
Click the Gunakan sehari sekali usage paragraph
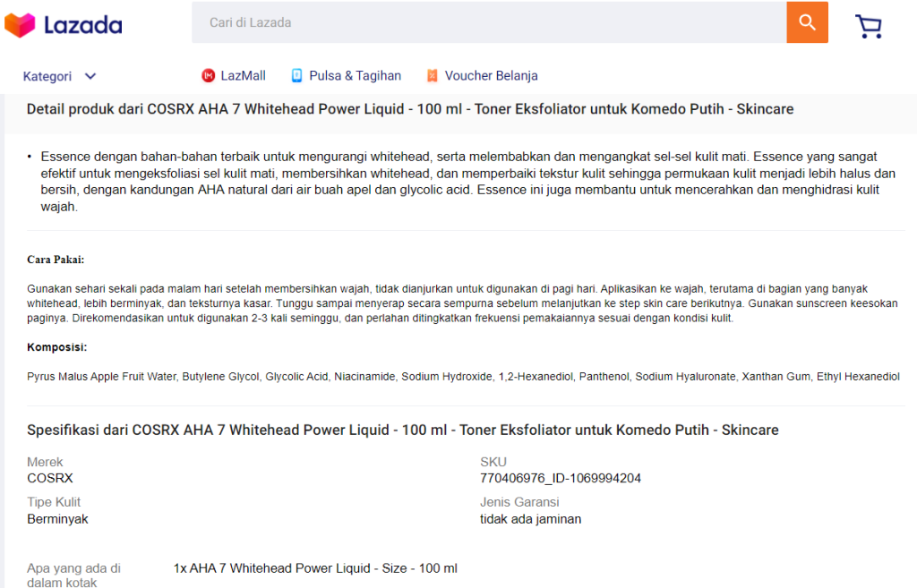[462, 303]
